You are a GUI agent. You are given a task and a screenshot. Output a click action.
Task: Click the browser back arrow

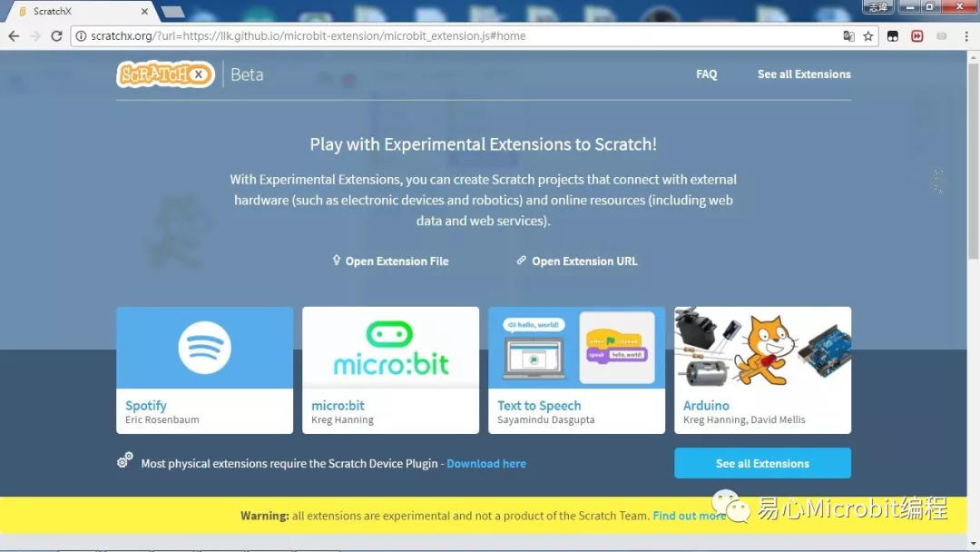tap(14, 36)
